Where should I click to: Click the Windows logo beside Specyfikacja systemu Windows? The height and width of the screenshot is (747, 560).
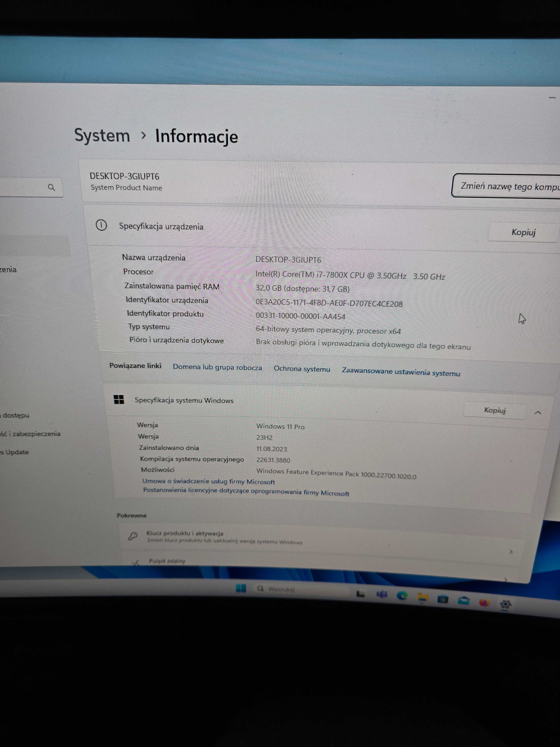click(x=119, y=399)
